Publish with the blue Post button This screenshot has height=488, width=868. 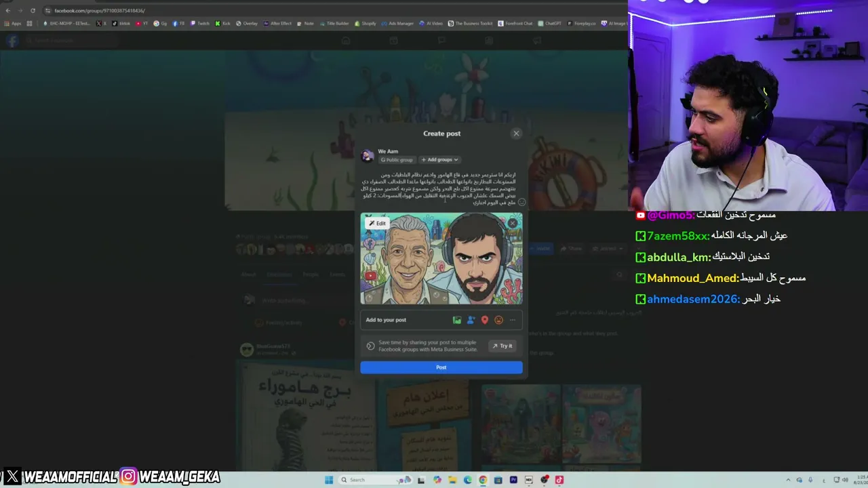coord(441,367)
